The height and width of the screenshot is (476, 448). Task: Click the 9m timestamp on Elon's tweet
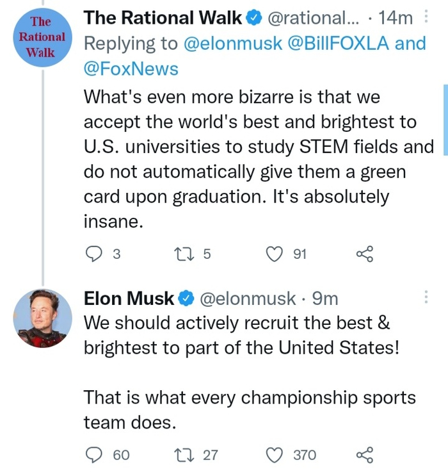click(x=325, y=298)
